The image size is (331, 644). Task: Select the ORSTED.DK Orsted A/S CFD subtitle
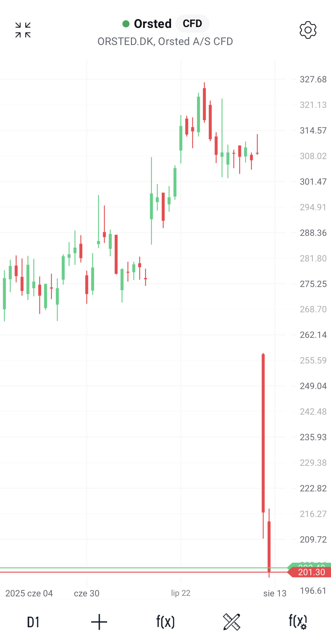coord(165,41)
